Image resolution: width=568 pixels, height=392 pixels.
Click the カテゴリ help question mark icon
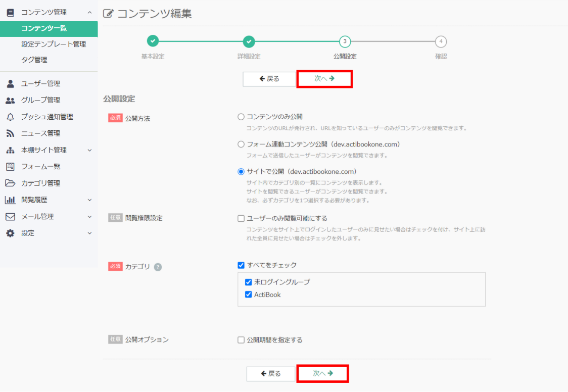(158, 267)
